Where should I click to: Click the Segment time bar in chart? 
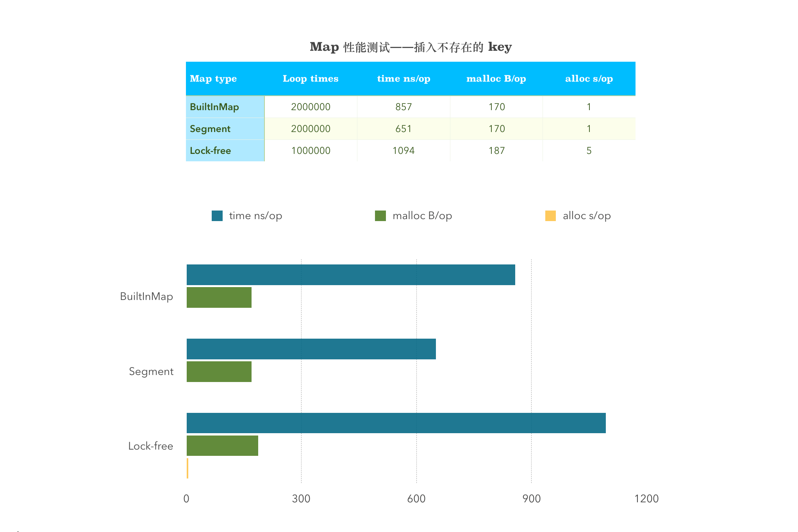click(311, 349)
